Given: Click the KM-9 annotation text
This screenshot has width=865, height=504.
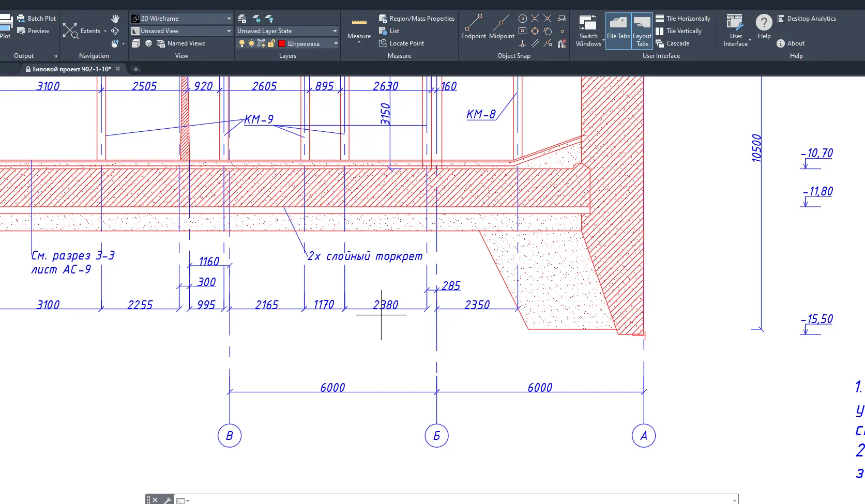Looking at the screenshot, I should (259, 119).
